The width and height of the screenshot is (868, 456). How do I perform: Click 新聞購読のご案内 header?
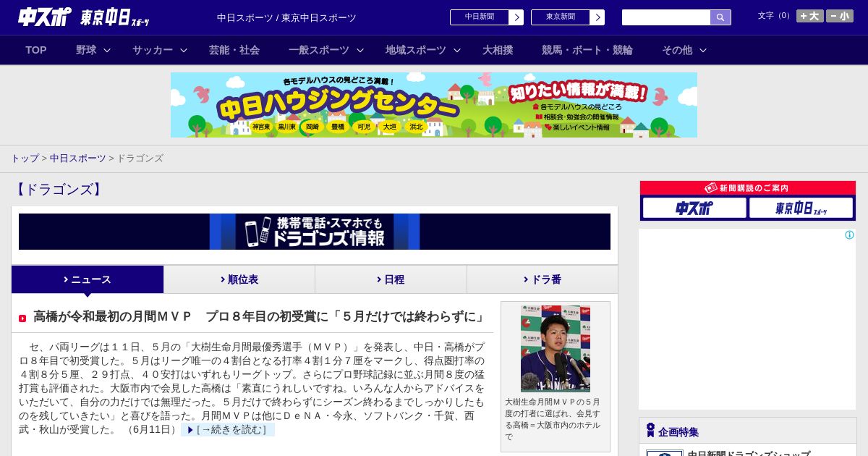coord(748,188)
